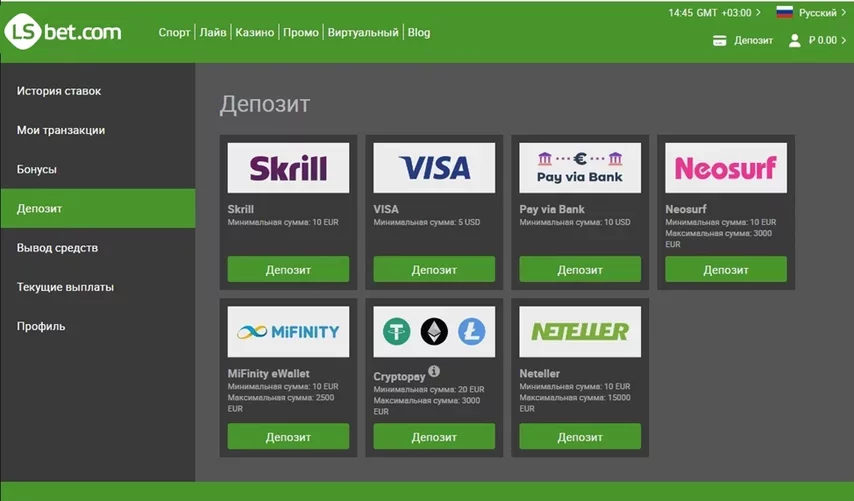Expand the ₽ 0.00 account balance menu
The width and height of the screenshot is (854, 501).
point(827,40)
